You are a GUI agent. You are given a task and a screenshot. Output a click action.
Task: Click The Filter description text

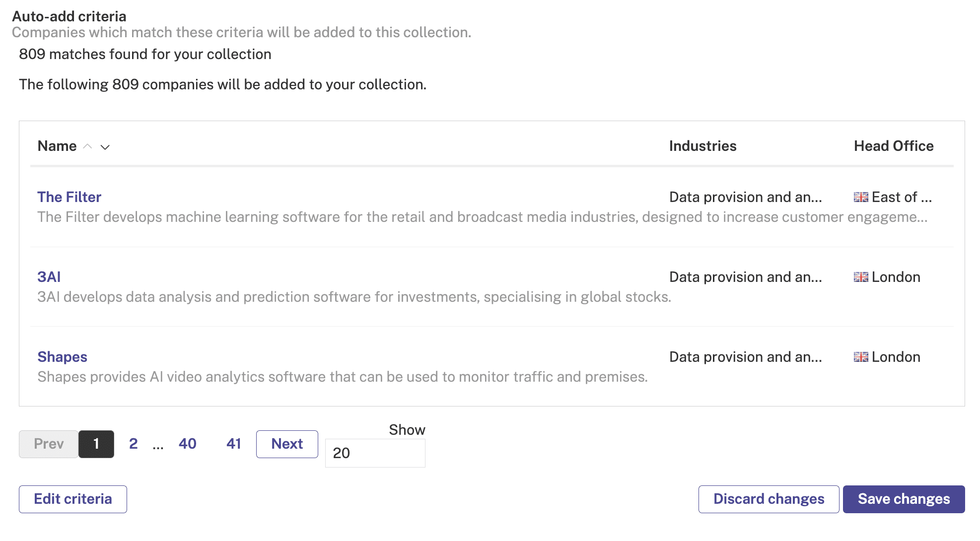point(482,217)
